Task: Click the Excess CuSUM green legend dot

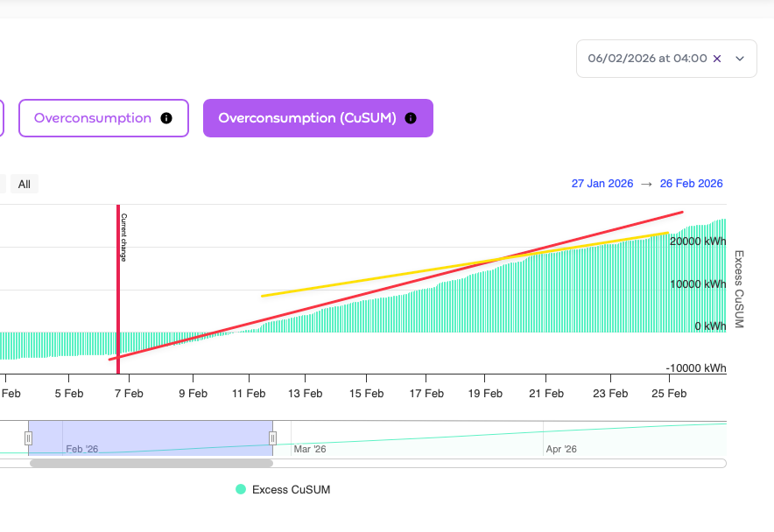Action: 241,489
